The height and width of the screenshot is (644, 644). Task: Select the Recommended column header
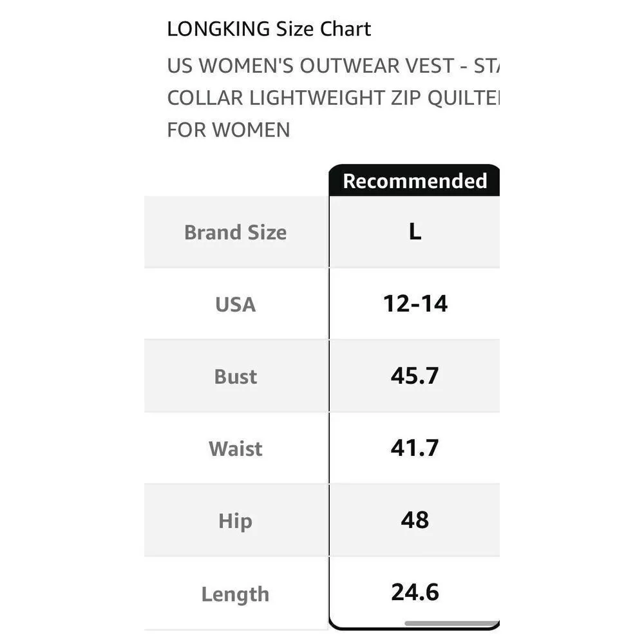[x=415, y=181]
